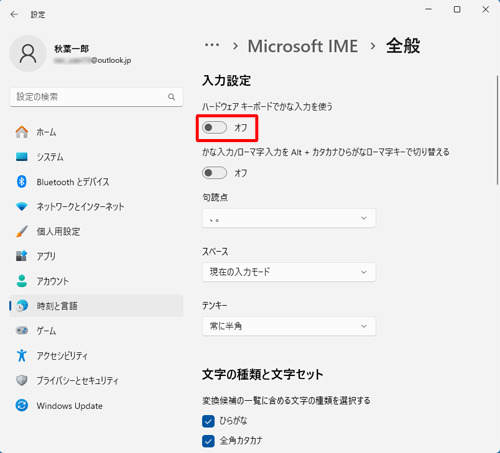Select 時刻と言語 in sidebar
The width and height of the screenshot is (500, 453).
pyautogui.click(x=96, y=306)
